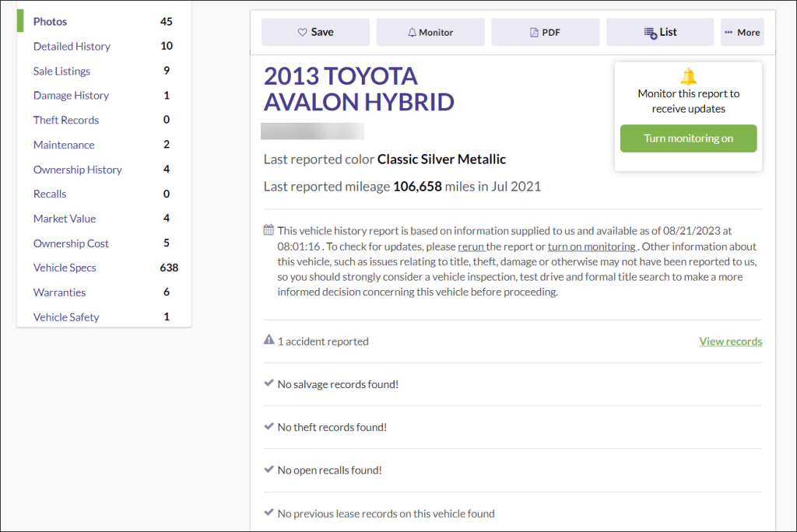Turn monitoring on with green button
Screen dimensions: 797x532
(x=688, y=138)
